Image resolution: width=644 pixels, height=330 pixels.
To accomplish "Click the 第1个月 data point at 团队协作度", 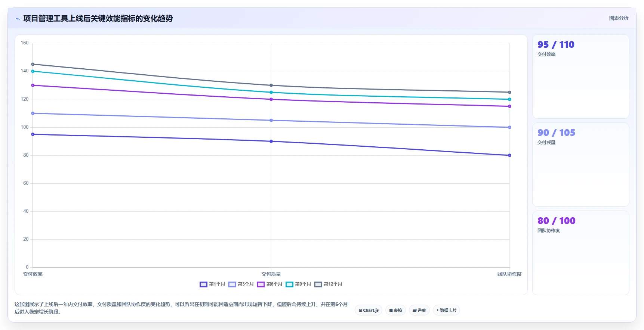I will 509,155.
